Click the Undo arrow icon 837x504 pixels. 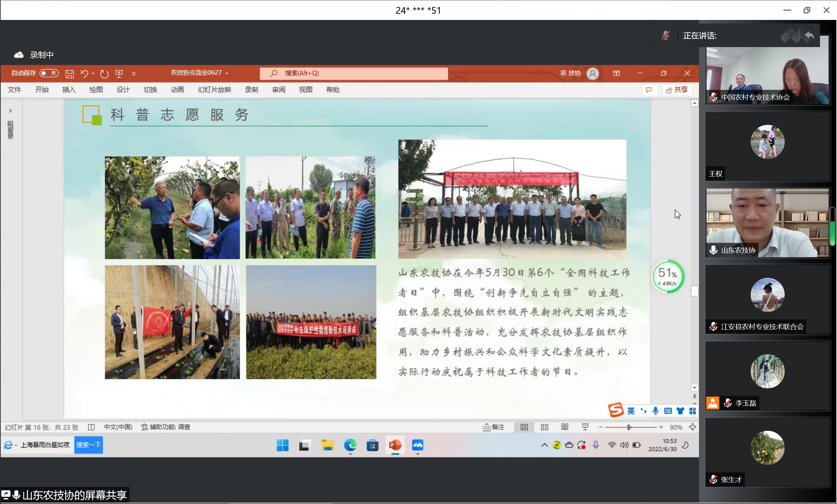(x=84, y=73)
